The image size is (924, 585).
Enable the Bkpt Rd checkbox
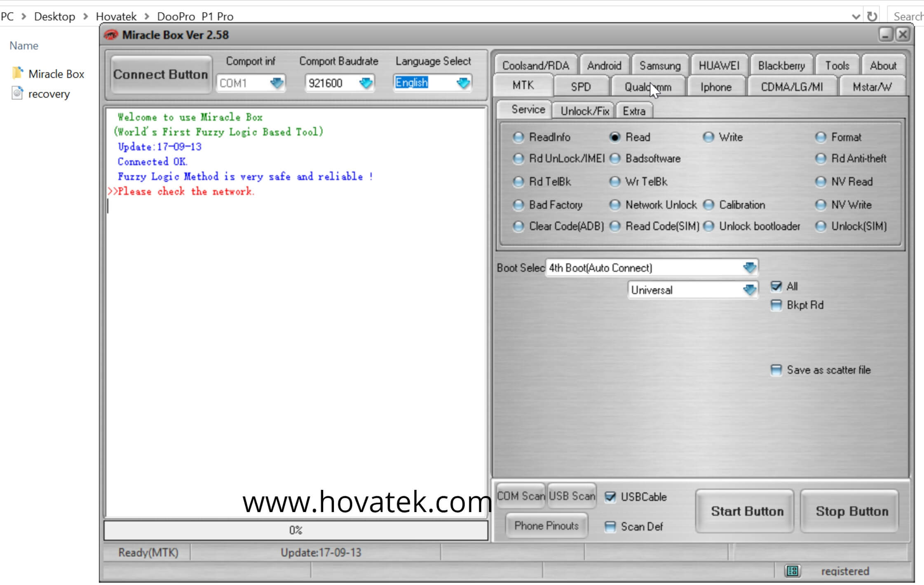tap(776, 305)
